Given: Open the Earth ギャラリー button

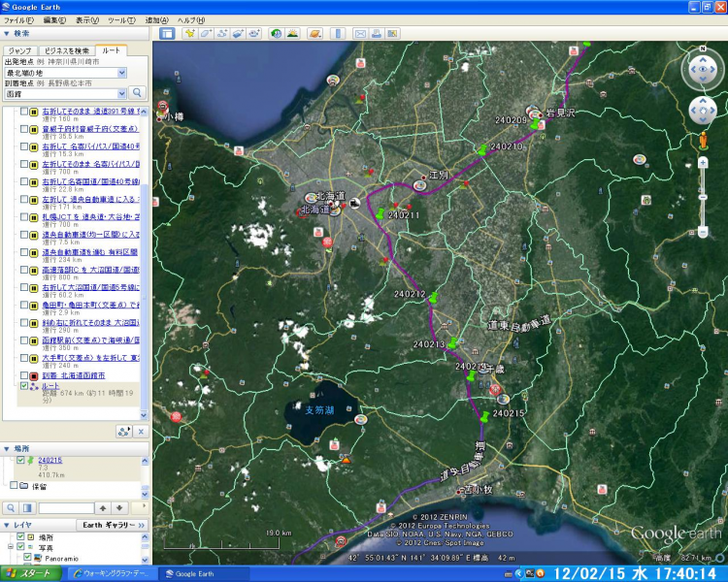Looking at the screenshot, I should click(x=111, y=525).
